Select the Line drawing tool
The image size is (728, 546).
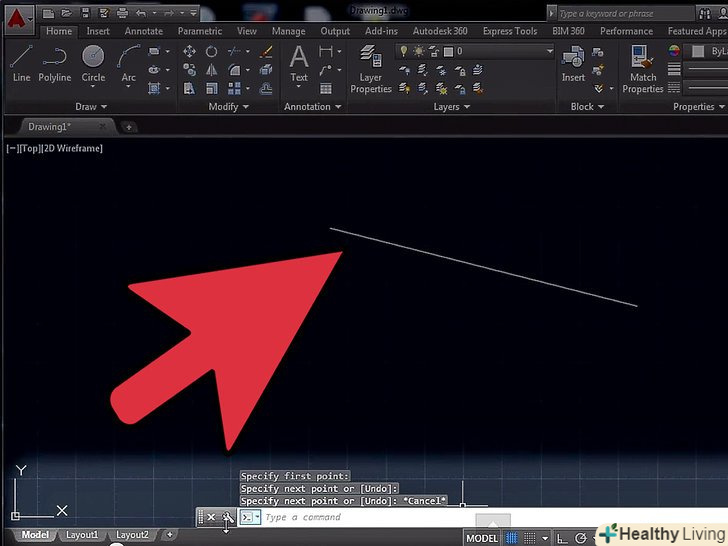tap(21, 63)
